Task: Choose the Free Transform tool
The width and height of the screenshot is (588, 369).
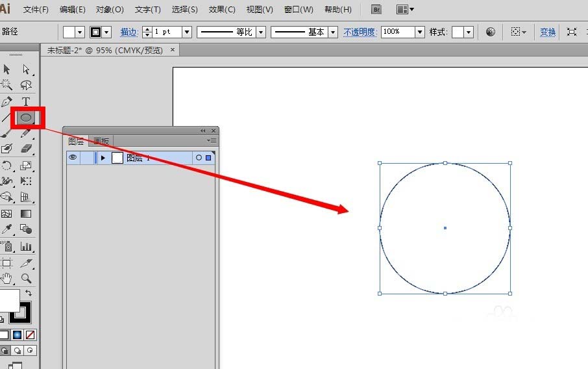Action: pos(26,181)
